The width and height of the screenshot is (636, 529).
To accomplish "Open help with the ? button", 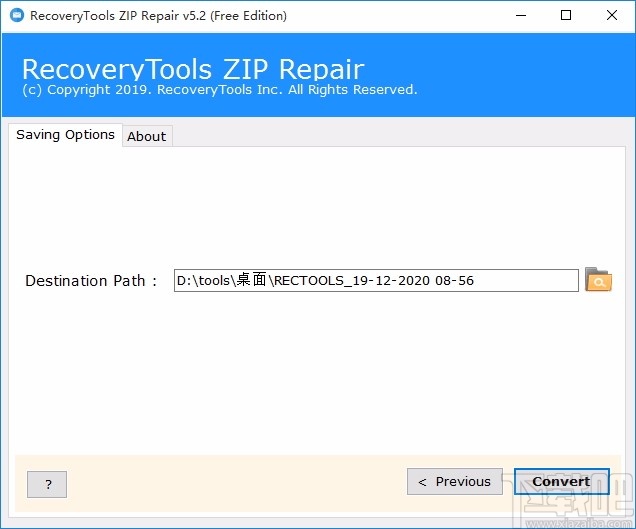I will click(x=47, y=484).
